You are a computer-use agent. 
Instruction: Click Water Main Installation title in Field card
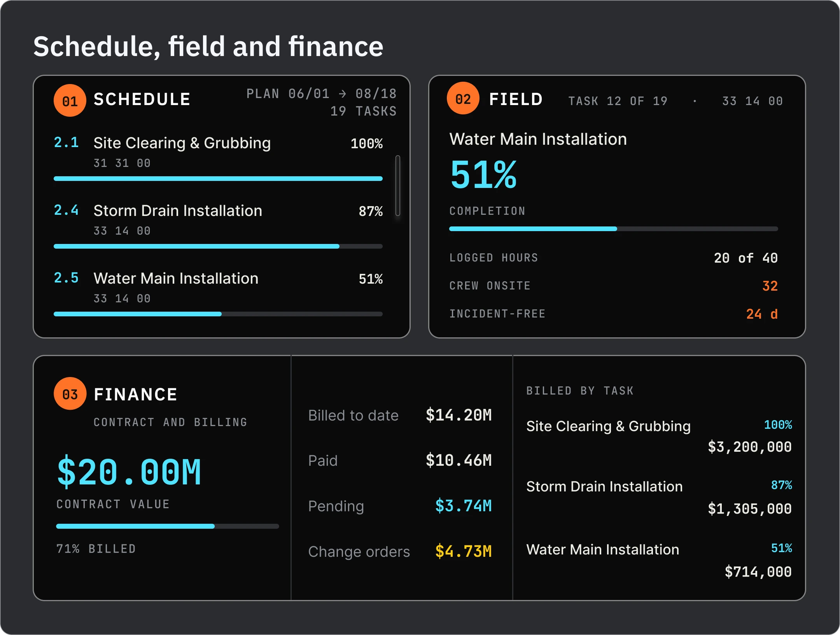pyautogui.click(x=538, y=139)
